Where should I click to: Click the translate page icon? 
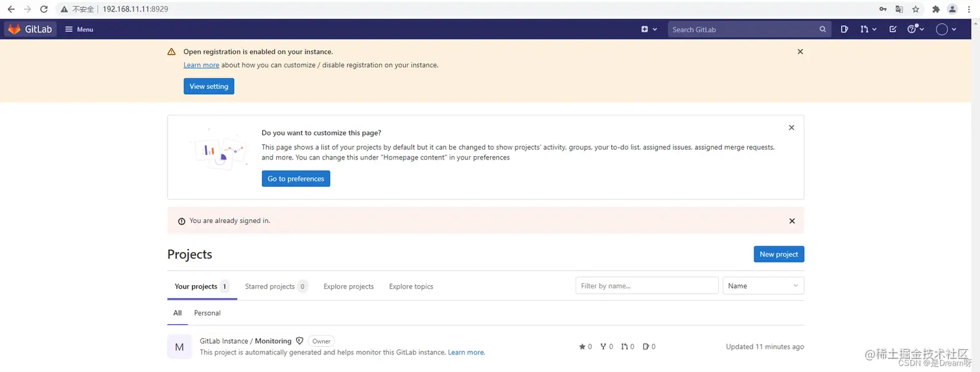click(899, 9)
